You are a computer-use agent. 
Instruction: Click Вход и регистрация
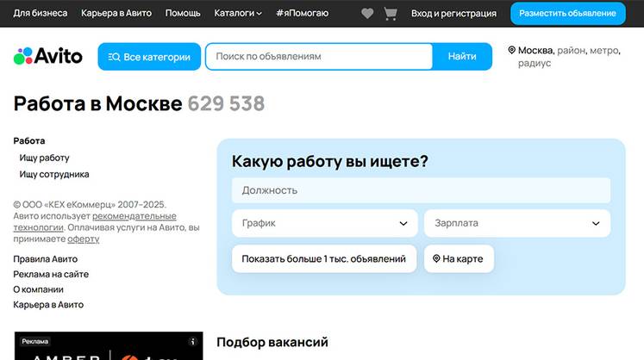[453, 14]
